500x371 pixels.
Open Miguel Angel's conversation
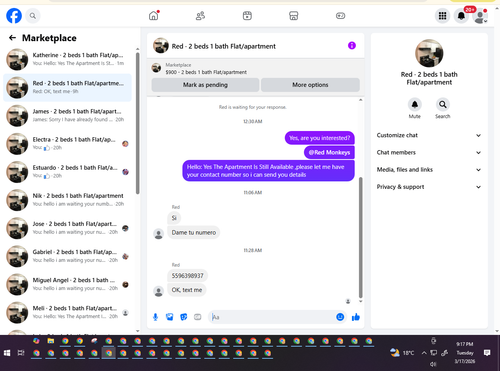click(x=67, y=284)
